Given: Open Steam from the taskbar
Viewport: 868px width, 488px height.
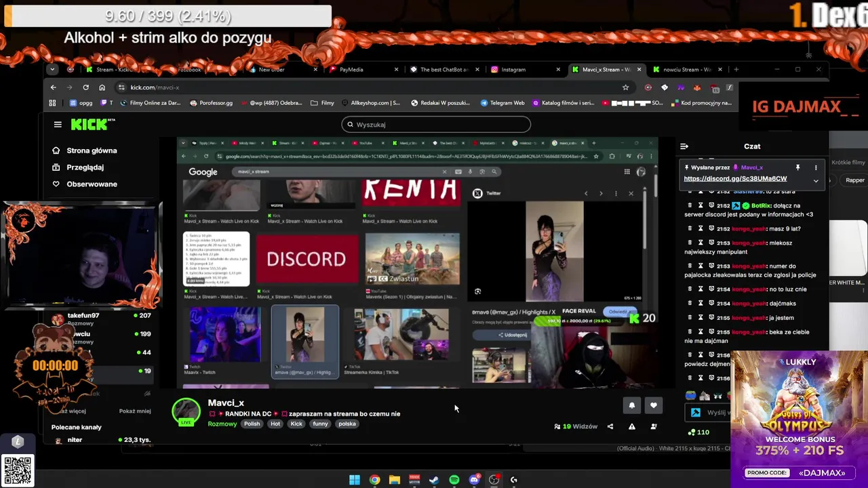Looking at the screenshot, I should coord(434,480).
